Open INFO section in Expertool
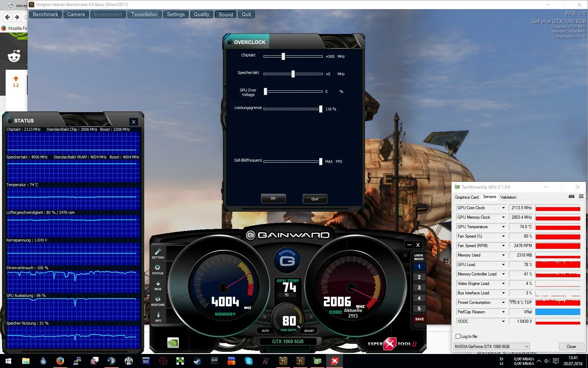 click(158, 317)
